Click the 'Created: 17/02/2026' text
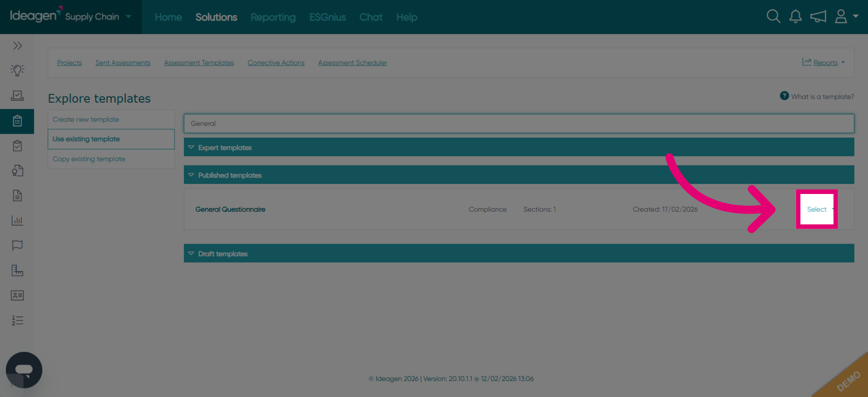Viewport: 868px width, 397px height. [x=665, y=209]
